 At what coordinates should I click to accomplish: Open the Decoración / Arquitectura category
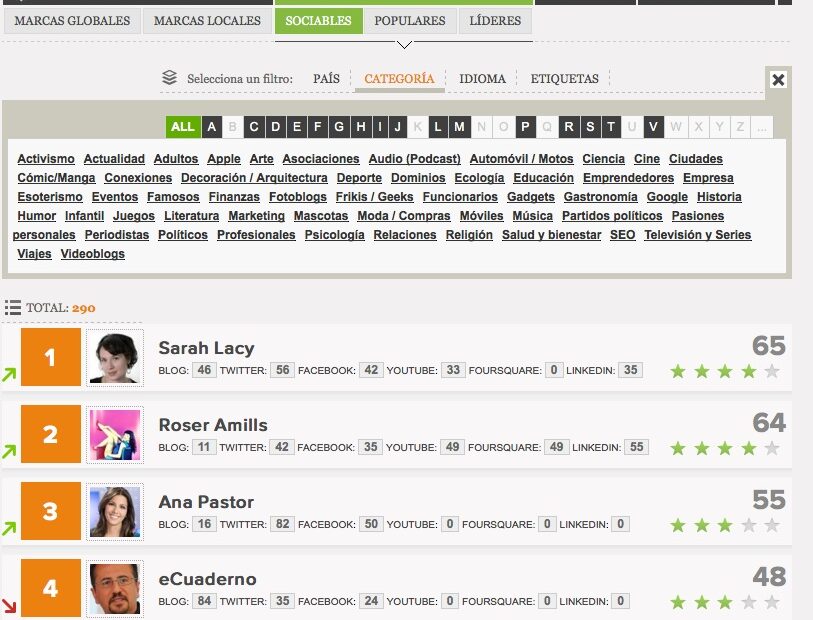click(x=254, y=178)
